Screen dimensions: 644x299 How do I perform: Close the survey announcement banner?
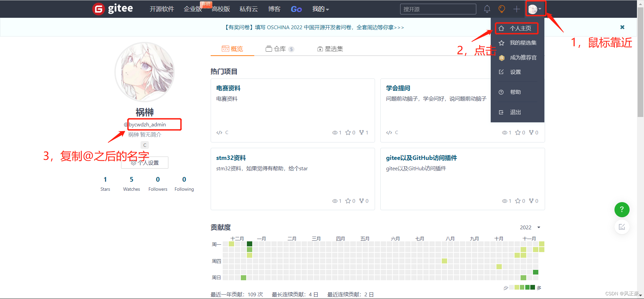[x=622, y=27]
